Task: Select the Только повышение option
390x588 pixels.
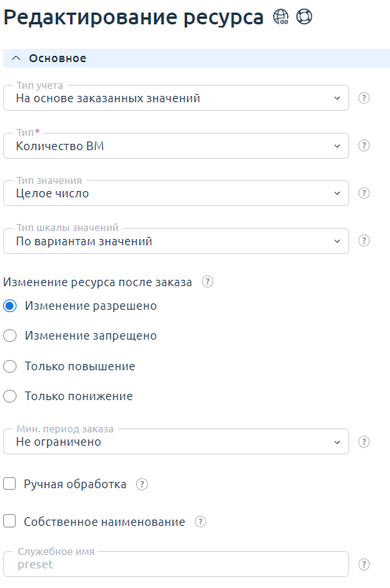Action: (9, 366)
